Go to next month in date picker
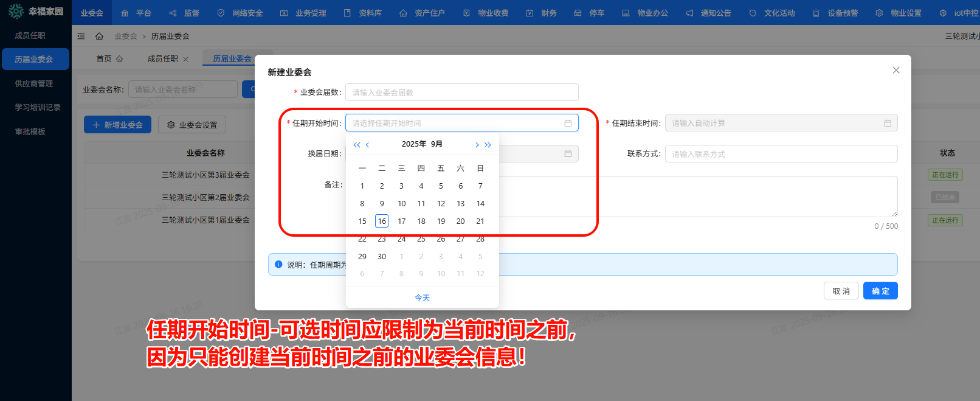Viewport: 980px width, 401px height. coord(477,145)
